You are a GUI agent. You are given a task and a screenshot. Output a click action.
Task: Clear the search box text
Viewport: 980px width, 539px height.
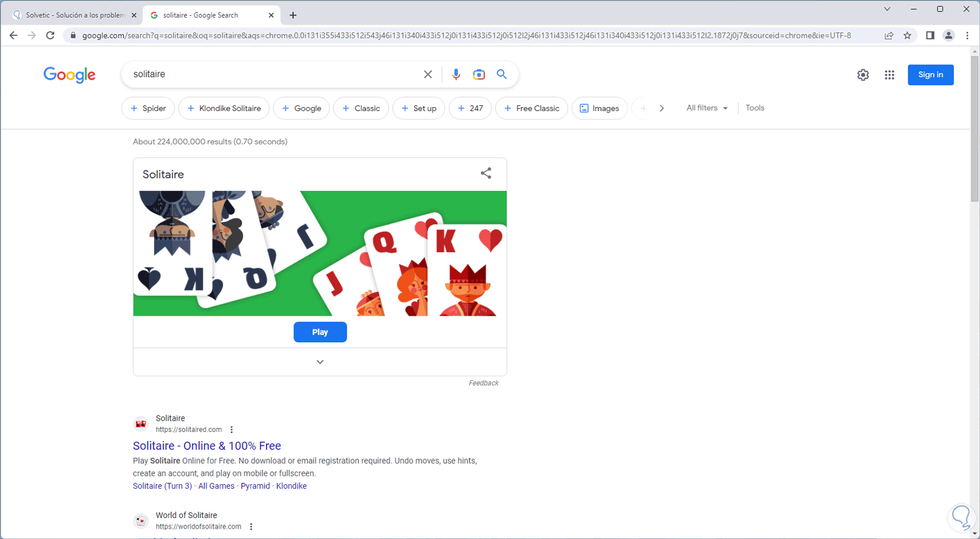tap(428, 74)
